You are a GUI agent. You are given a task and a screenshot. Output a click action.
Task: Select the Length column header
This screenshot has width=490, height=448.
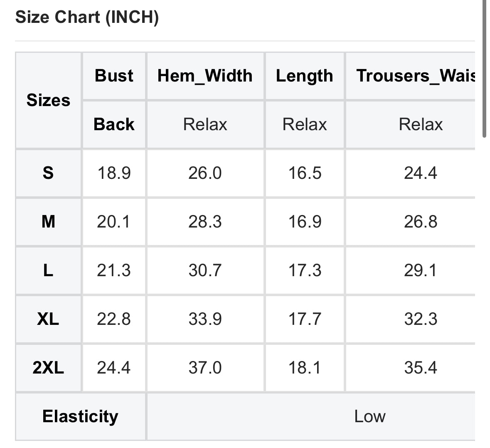pyautogui.click(x=304, y=76)
